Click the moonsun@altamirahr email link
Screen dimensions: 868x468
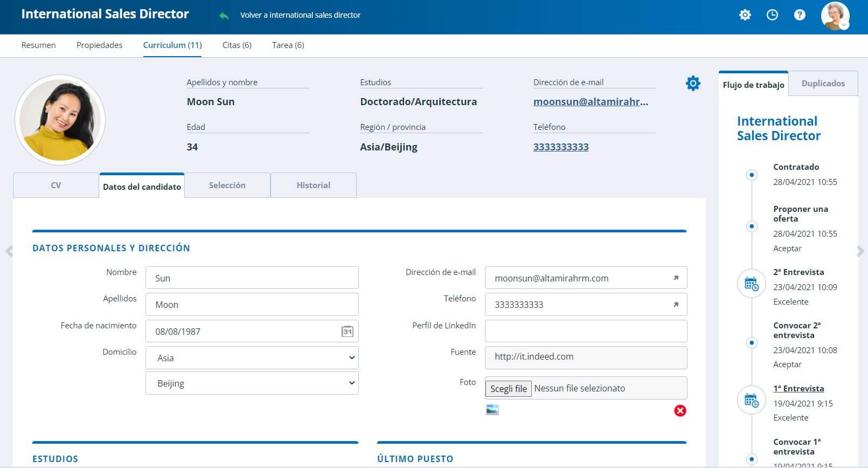591,101
